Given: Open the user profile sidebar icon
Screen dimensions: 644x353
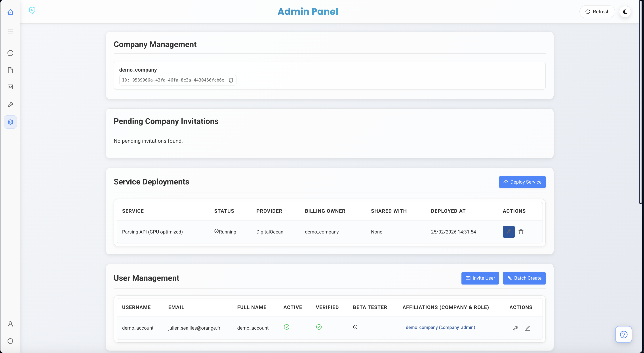Looking at the screenshot, I should click(x=10, y=324).
